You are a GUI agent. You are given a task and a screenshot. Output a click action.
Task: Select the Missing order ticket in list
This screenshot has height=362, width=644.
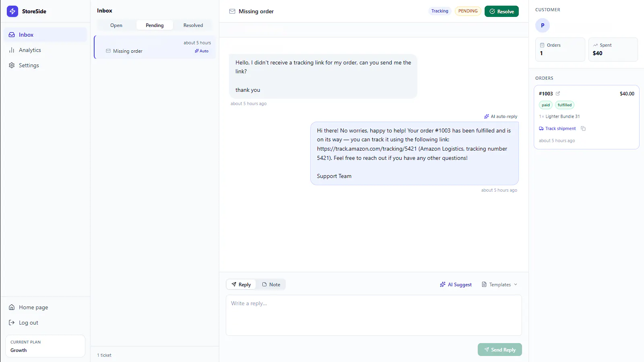[155, 47]
